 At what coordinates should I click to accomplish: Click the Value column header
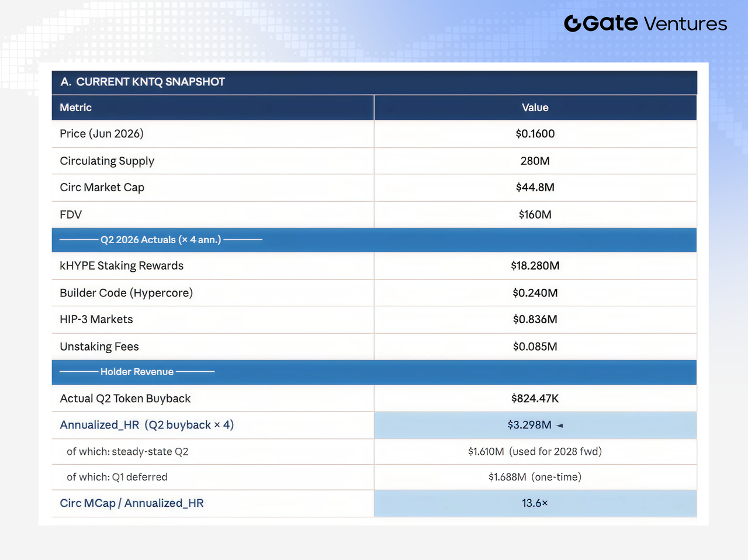pyautogui.click(x=535, y=108)
